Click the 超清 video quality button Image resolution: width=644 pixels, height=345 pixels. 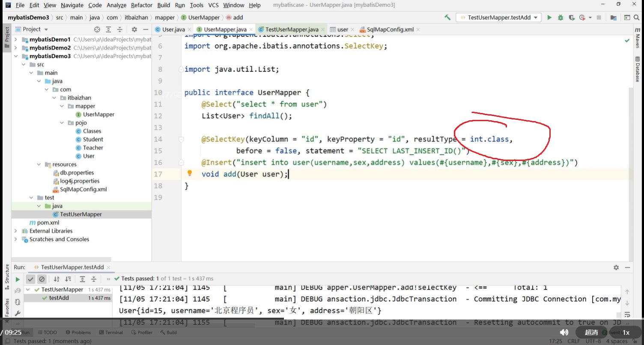[x=591, y=332]
